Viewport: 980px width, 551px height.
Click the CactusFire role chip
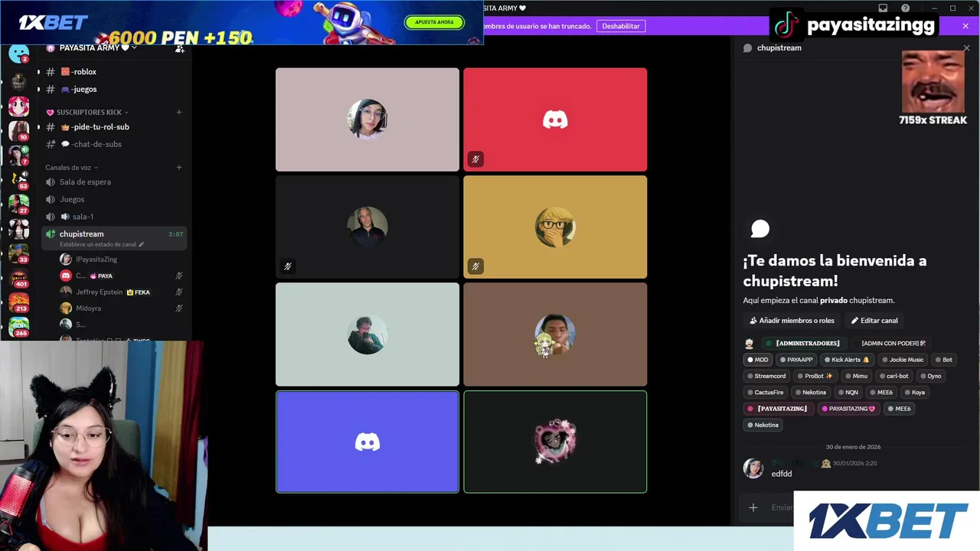coord(766,393)
